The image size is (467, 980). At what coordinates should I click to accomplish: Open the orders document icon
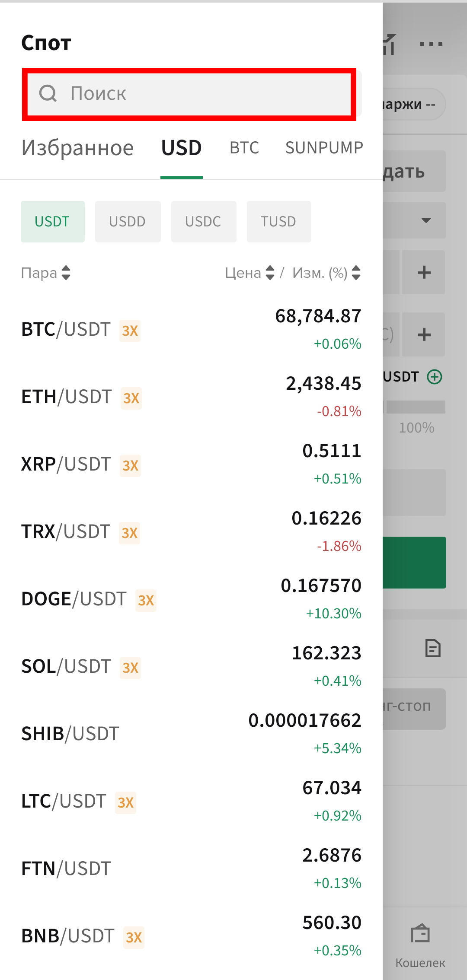tap(433, 648)
